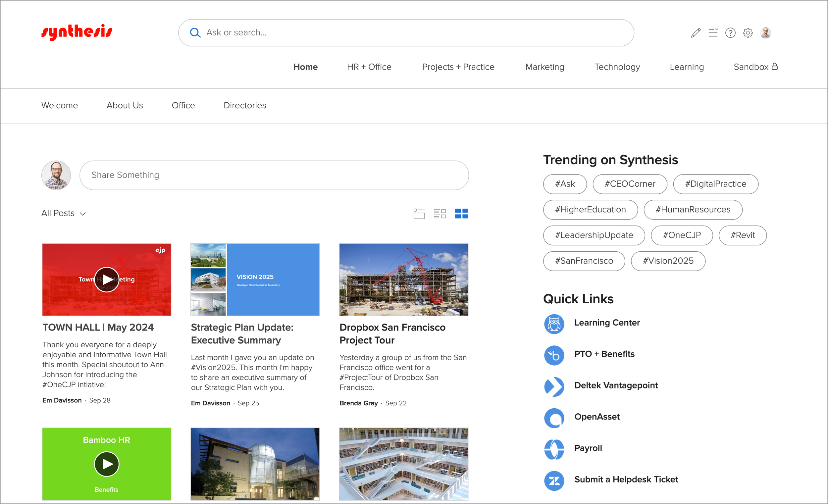Open the Marketing navigation tab
Viewport: 828px width, 504px height.
tap(545, 67)
